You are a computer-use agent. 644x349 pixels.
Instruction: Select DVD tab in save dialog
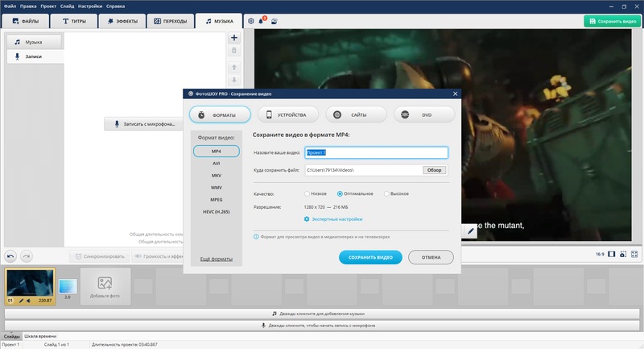424,114
